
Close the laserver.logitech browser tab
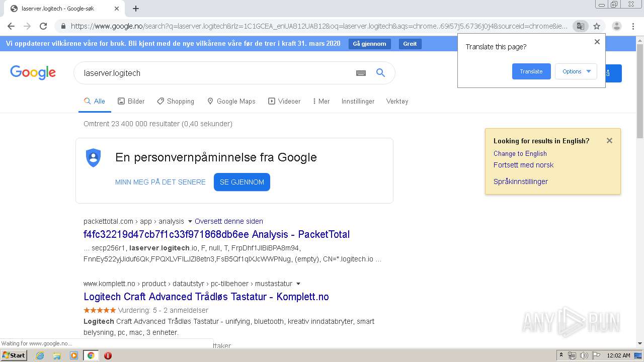[x=117, y=9]
